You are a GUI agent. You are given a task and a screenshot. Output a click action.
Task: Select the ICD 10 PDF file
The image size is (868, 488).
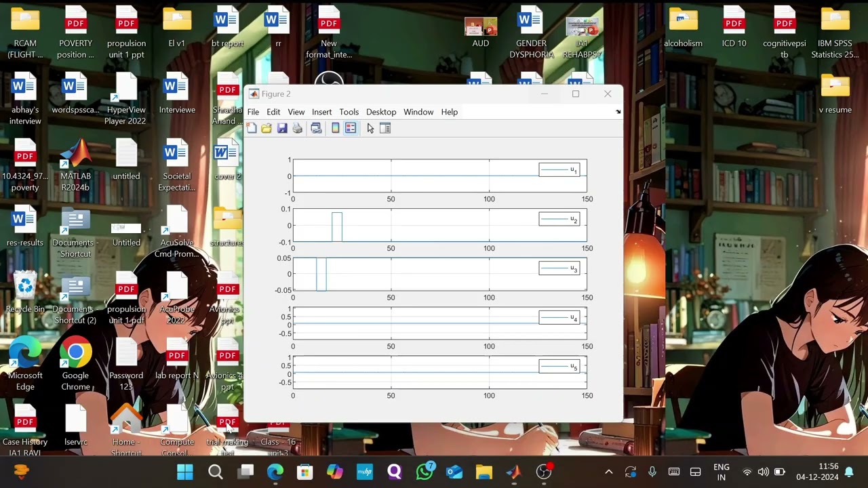tap(734, 27)
